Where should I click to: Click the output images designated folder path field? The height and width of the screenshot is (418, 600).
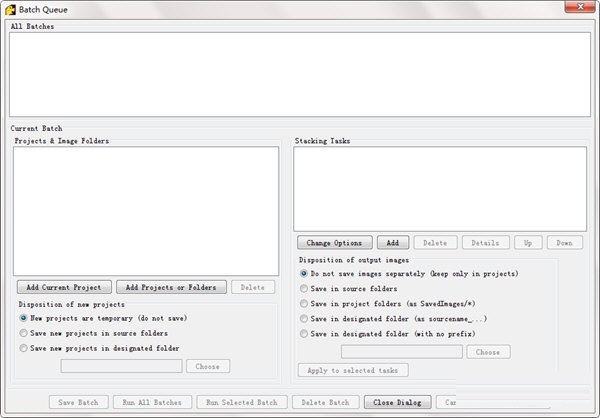point(402,352)
